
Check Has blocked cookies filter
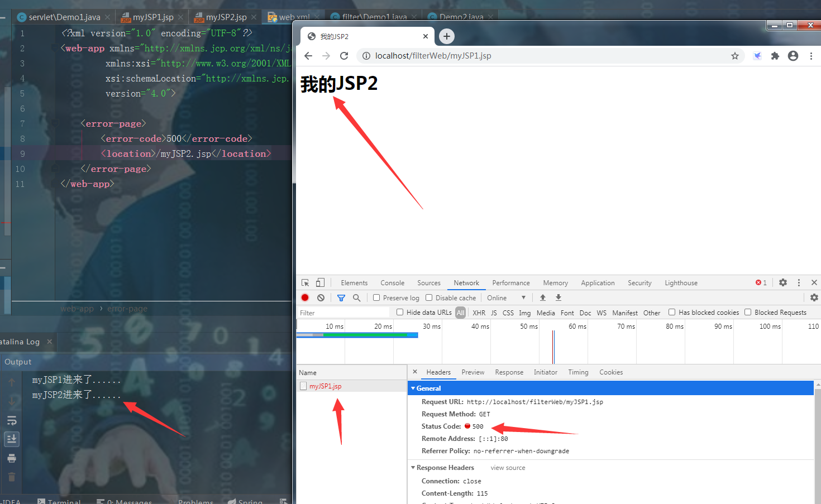pos(672,312)
